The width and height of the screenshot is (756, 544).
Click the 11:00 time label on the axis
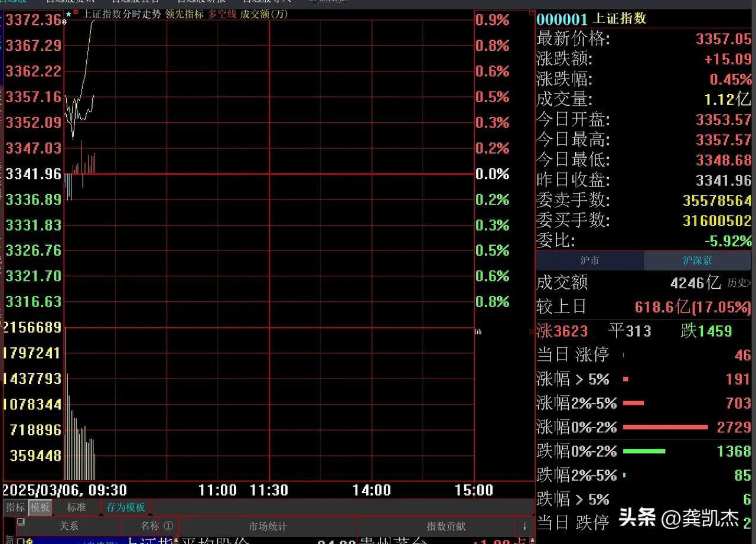[217, 490]
